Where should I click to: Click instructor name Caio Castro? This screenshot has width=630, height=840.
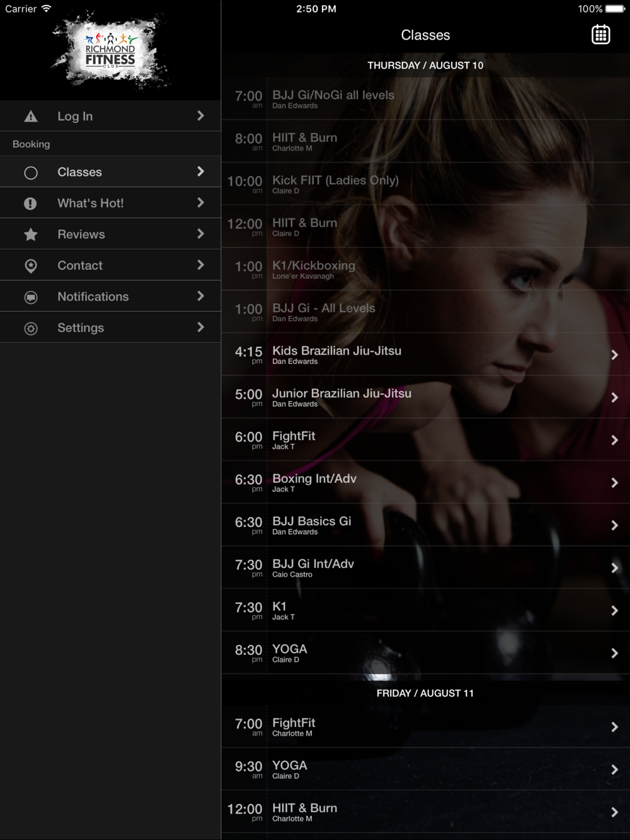pyautogui.click(x=292, y=574)
